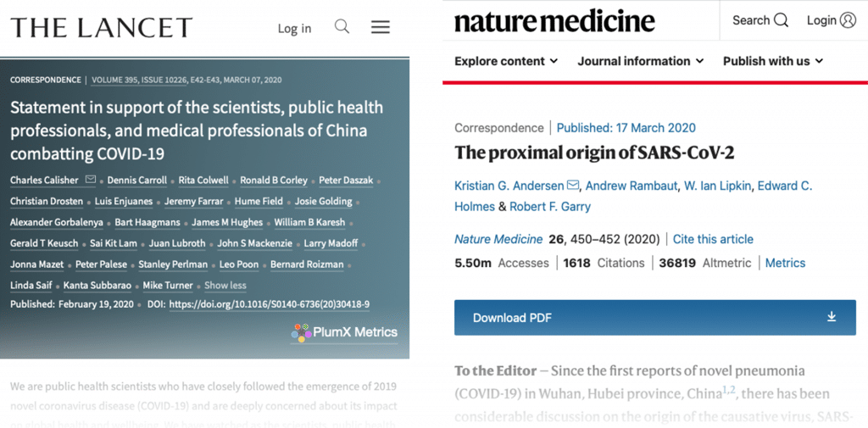Image resolution: width=868 pixels, height=428 pixels.
Task: Click the 36819 Altmetric score
Action: pyautogui.click(x=704, y=263)
